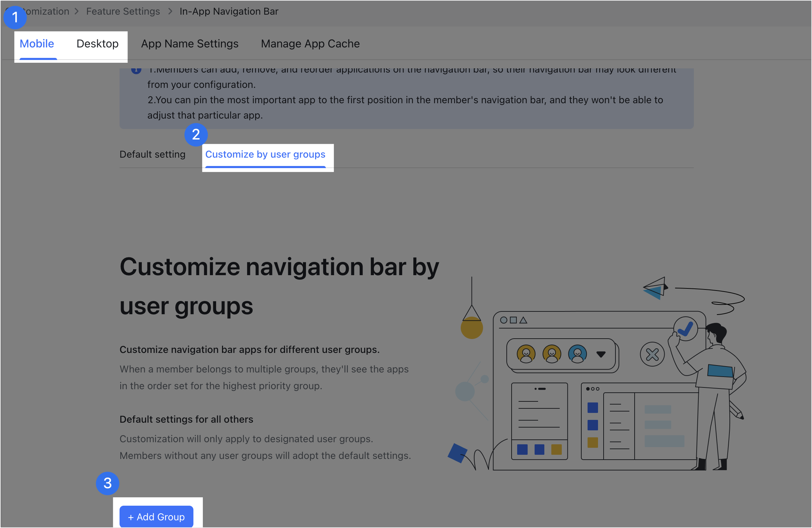Viewport: 812px width, 528px height.
Task: Select the Customize by user groups tab
Action: point(265,154)
